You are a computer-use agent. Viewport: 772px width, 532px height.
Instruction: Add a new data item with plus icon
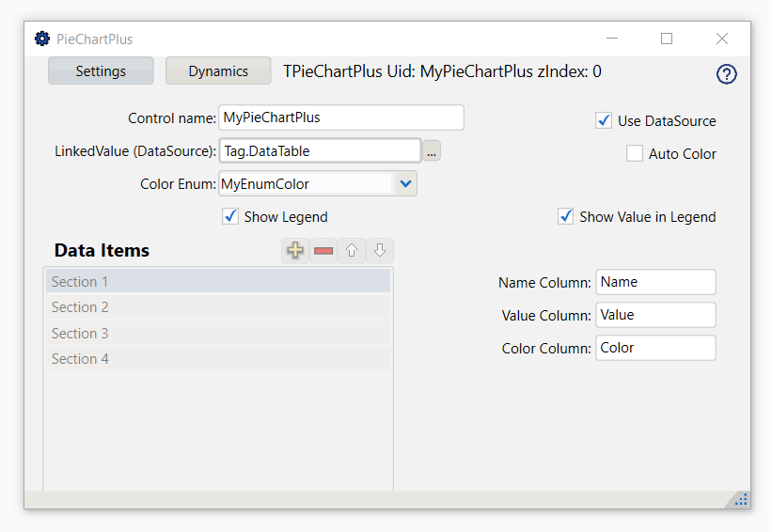click(295, 251)
